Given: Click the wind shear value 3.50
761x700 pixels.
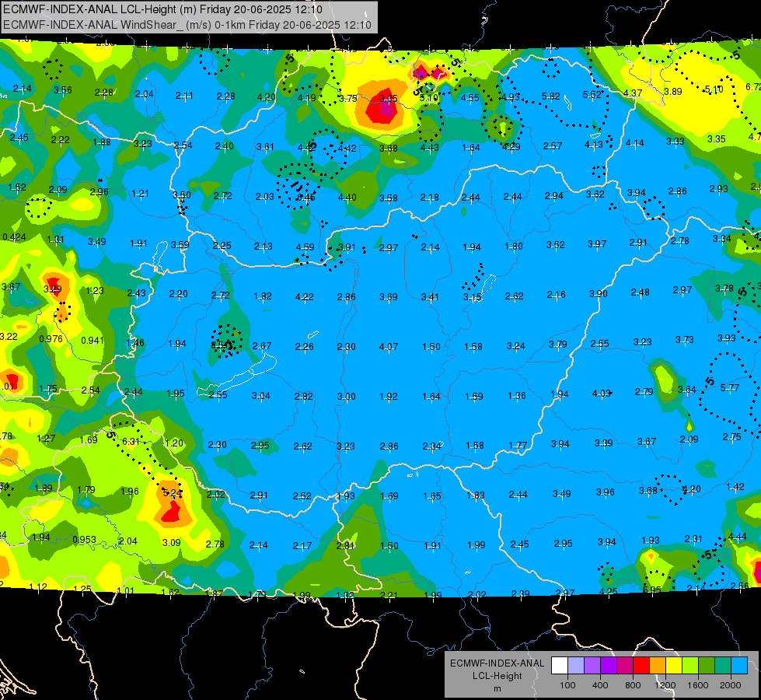Looking at the screenshot, I should tap(182, 194).
